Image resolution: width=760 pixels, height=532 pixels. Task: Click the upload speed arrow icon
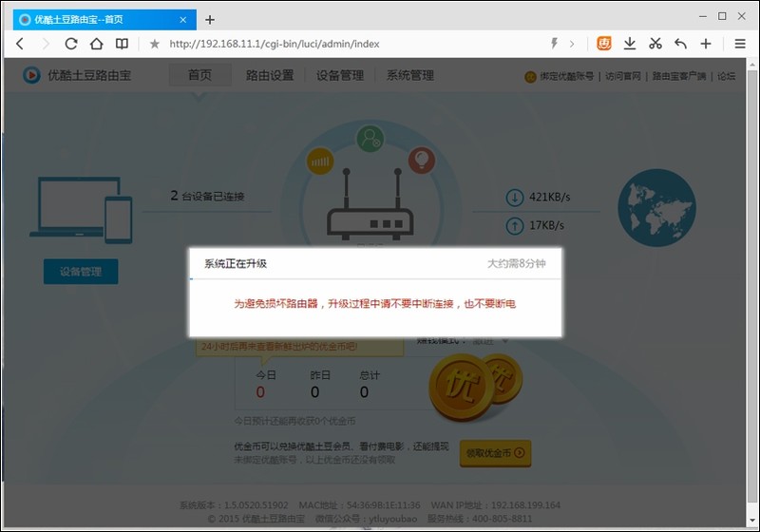point(514,226)
